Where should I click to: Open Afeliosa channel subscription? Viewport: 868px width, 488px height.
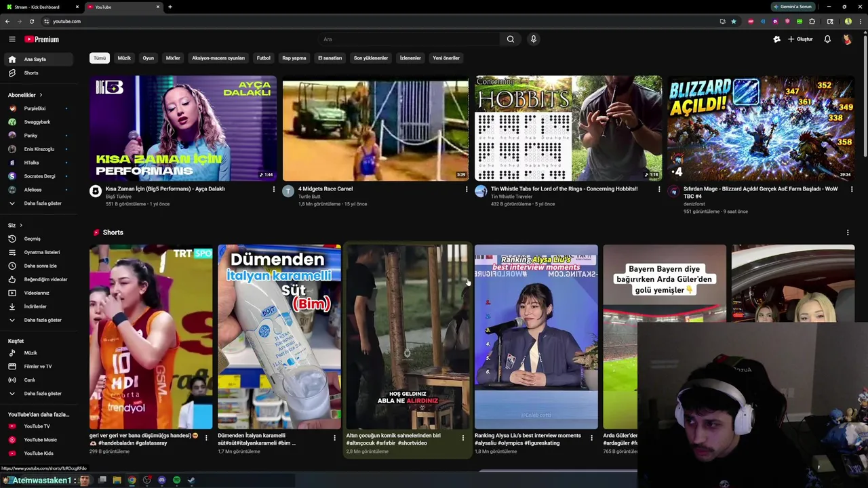coord(38,190)
